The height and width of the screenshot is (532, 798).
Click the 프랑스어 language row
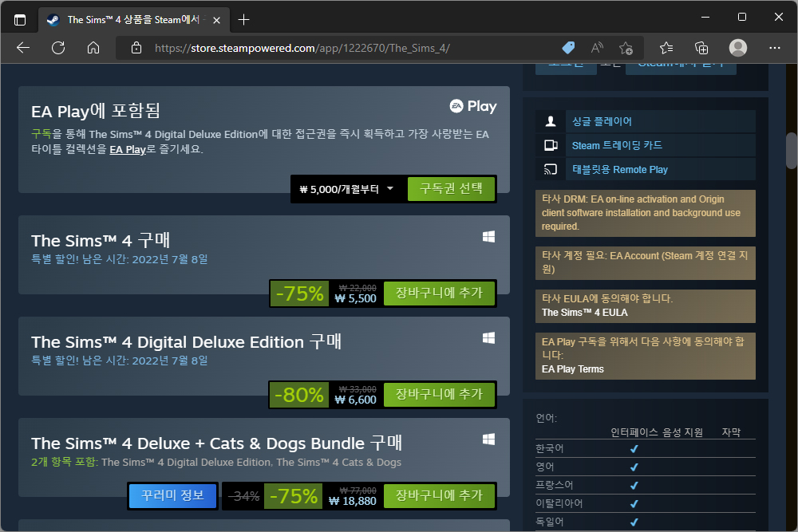(x=646, y=485)
